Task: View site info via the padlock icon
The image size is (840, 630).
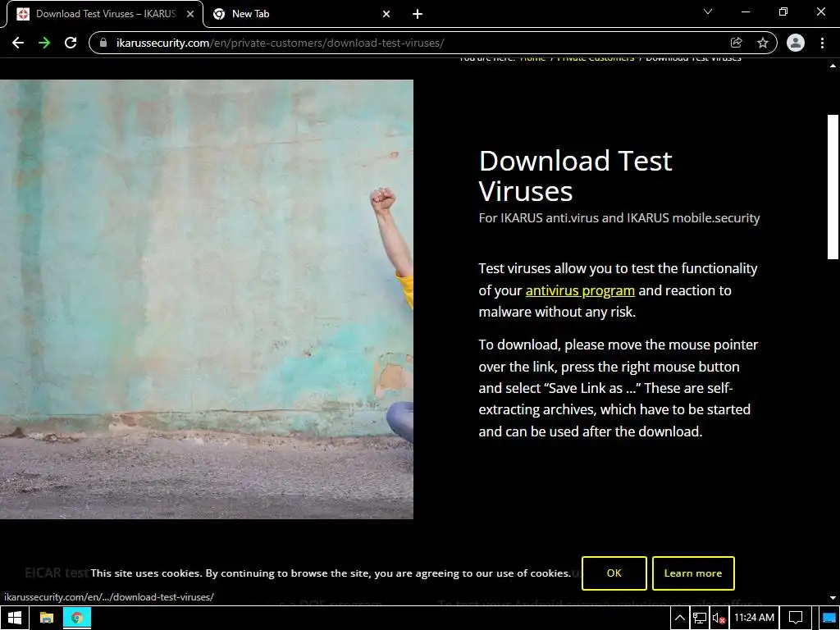Action: 103,43
